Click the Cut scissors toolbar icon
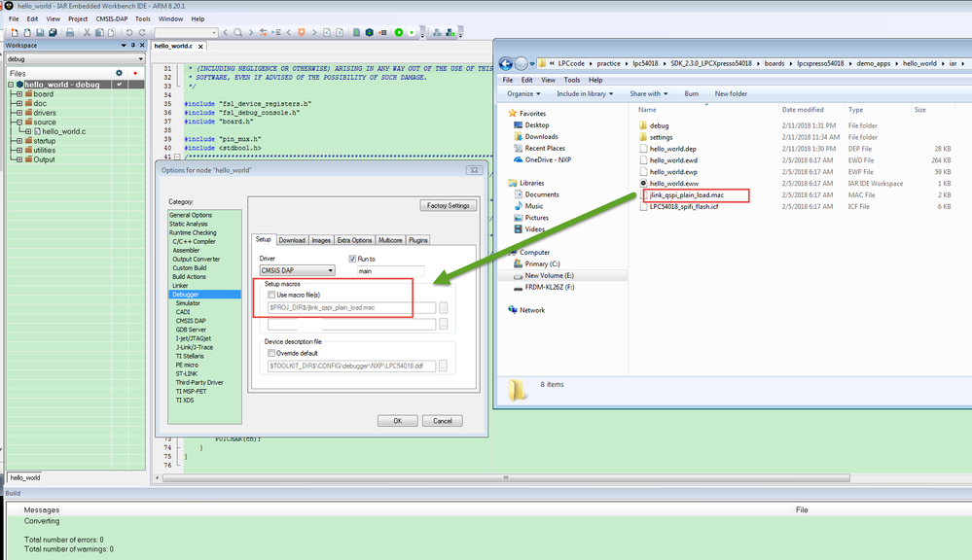The width and height of the screenshot is (972, 560). 87,33
